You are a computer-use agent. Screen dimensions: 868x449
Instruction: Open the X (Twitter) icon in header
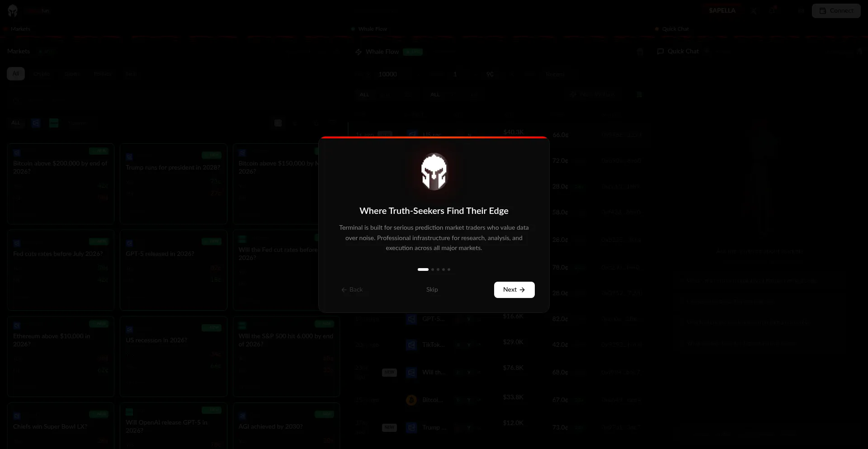[x=754, y=11]
